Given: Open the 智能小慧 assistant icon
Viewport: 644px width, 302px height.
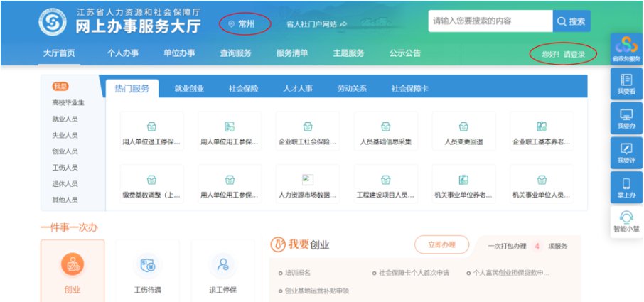Looking at the screenshot, I should point(626,217).
